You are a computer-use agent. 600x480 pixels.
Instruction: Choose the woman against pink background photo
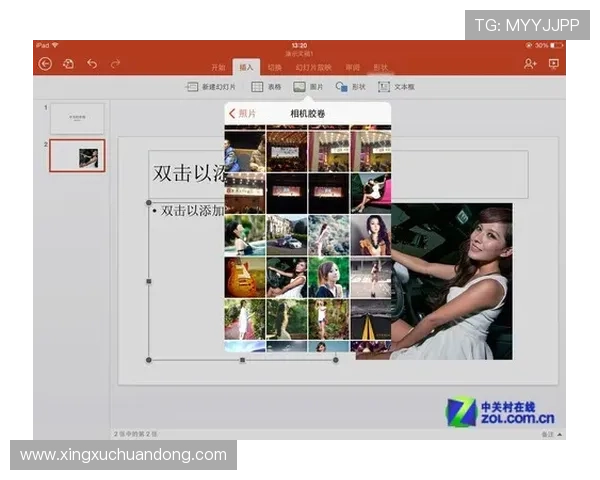click(x=371, y=193)
